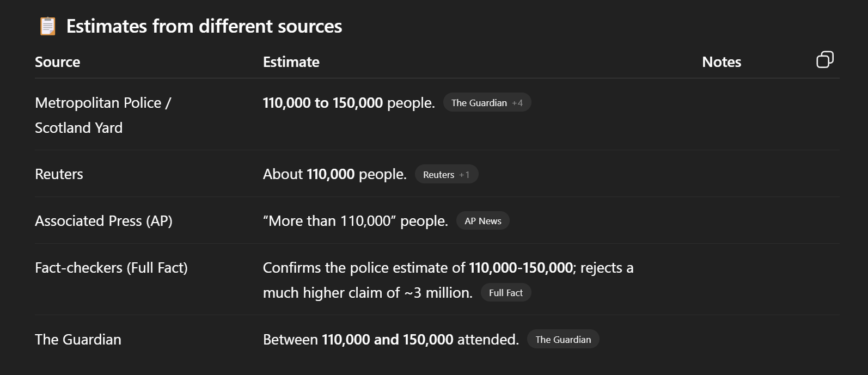Image resolution: width=868 pixels, height=375 pixels.
Task: Click the Associated Press (AP) cell
Action: coord(103,221)
